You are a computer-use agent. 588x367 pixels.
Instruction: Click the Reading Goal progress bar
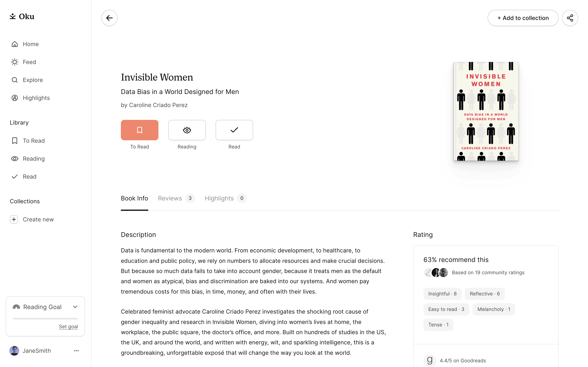click(x=45, y=318)
